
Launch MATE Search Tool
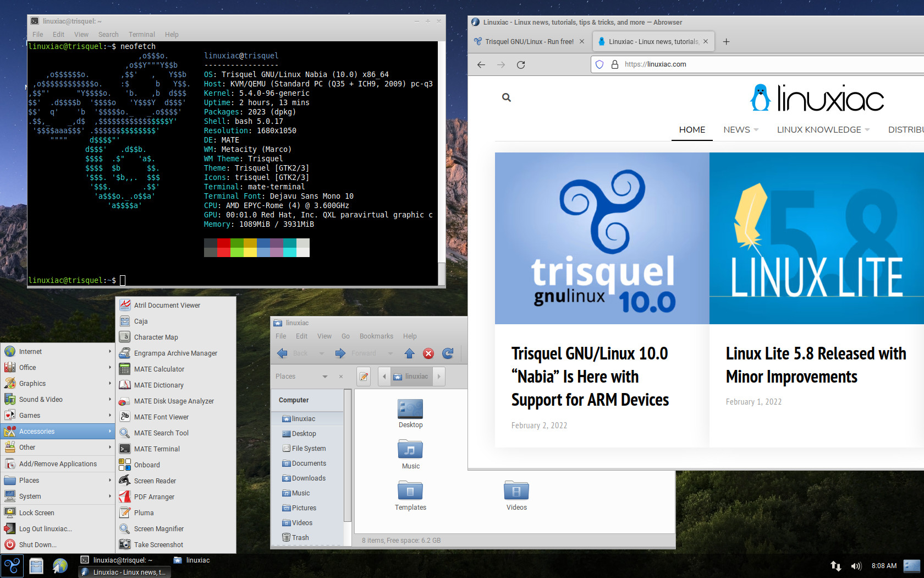pos(175,433)
